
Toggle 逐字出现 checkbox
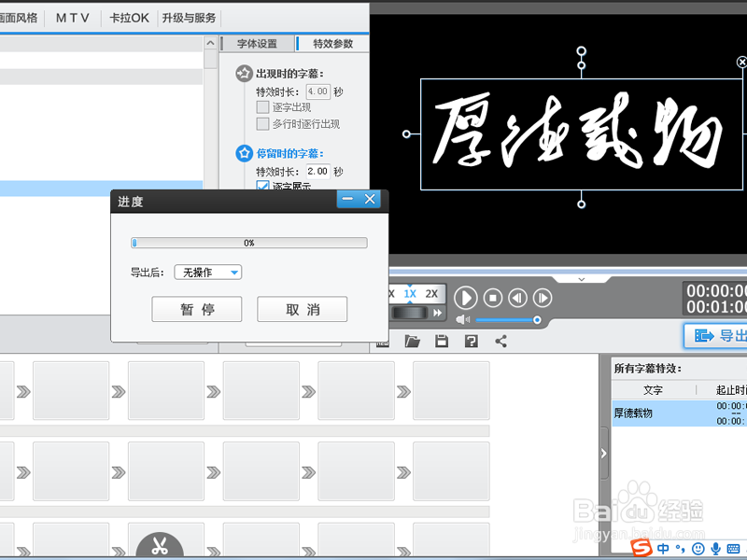click(x=262, y=107)
